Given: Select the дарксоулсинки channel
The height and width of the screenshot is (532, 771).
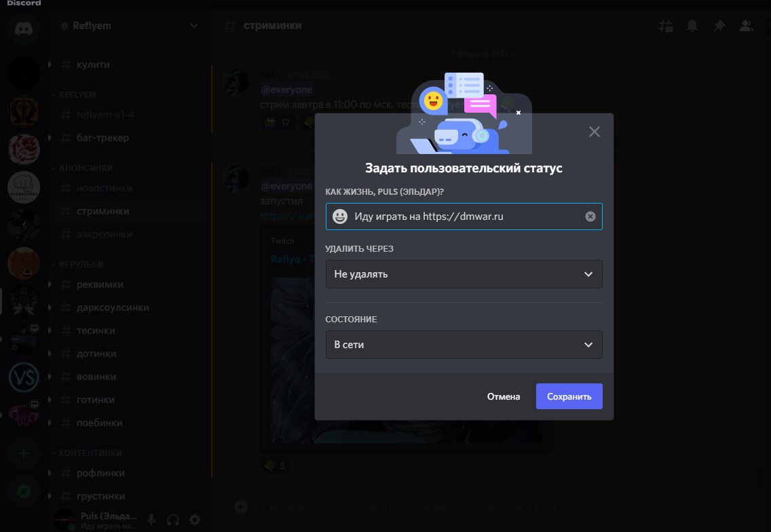Looking at the screenshot, I should pyautogui.click(x=130, y=307).
